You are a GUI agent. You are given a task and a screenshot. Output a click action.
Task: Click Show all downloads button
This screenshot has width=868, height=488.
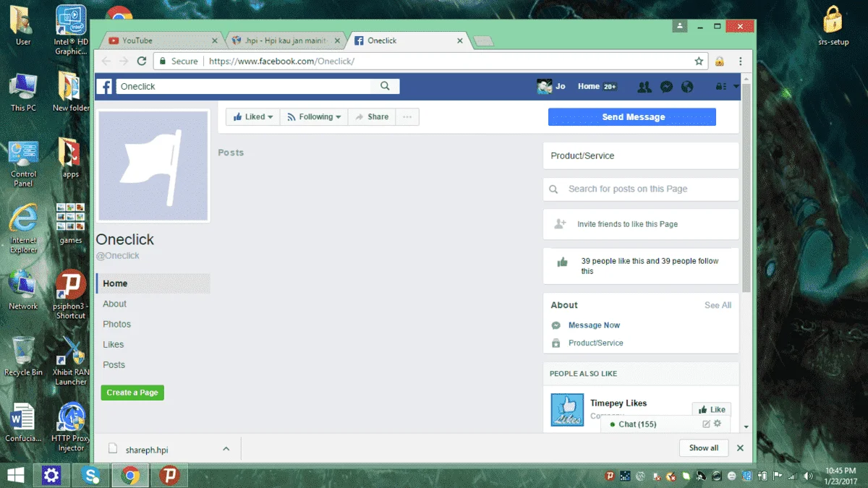703,448
